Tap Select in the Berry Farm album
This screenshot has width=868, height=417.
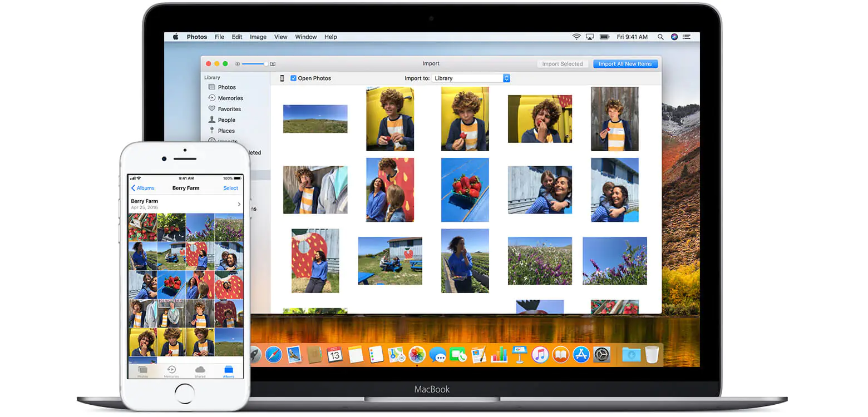230,188
